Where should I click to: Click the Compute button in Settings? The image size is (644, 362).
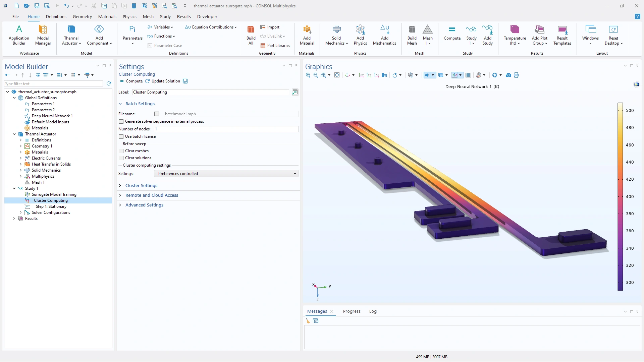pos(131,81)
